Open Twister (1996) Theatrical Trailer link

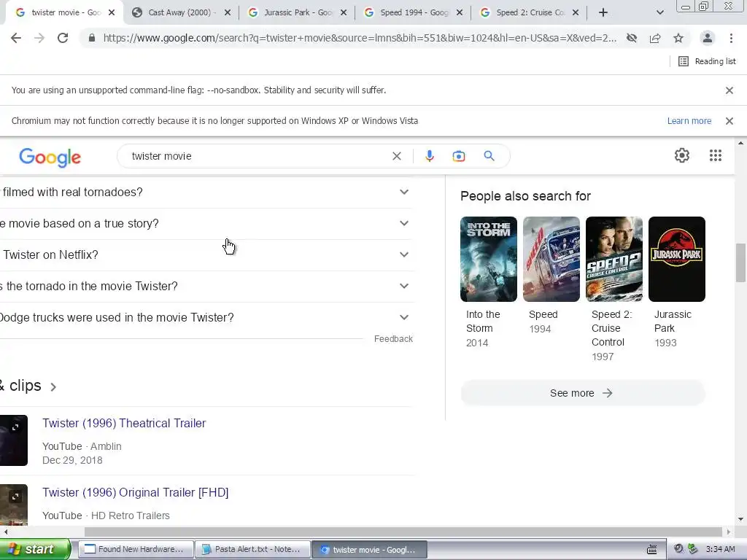(124, 424)
